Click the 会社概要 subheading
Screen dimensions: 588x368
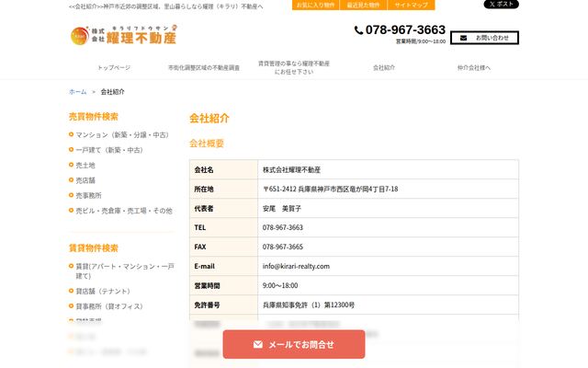[207, 144]
